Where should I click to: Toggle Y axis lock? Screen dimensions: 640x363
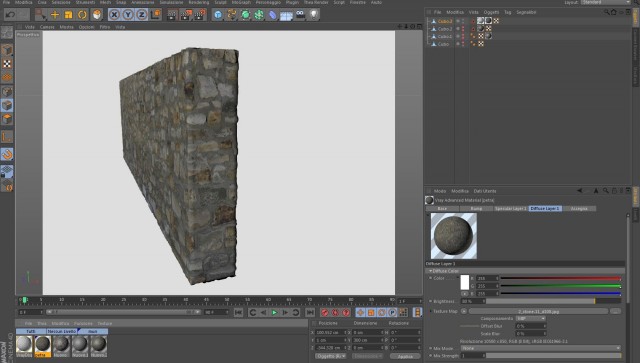click(x=128, y=15)
